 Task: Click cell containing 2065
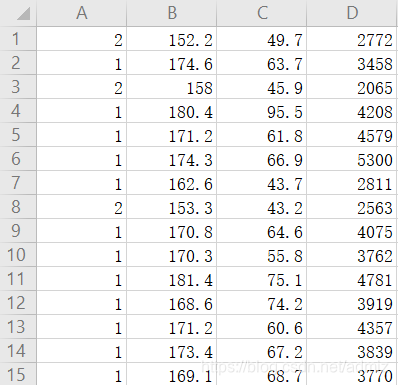352,87
